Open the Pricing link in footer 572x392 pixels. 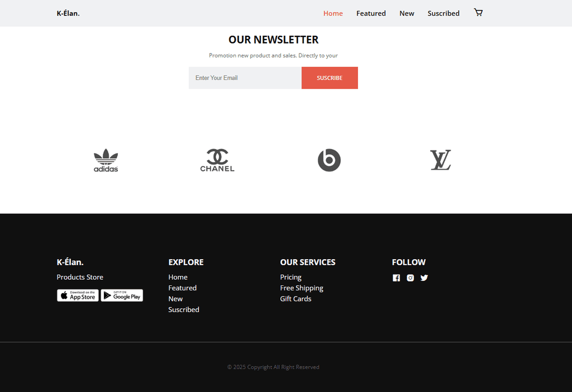coord(290,277)
